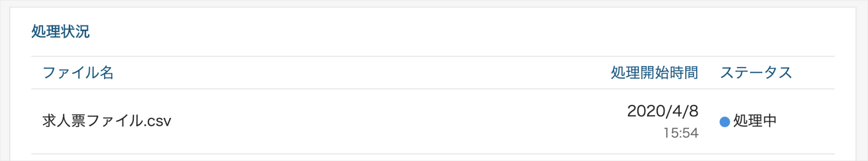Viewport: 868px width, 161px height.
Task: Sort by the ファイル名 column header
Action: pyautogui.click(x=78, y=73)
